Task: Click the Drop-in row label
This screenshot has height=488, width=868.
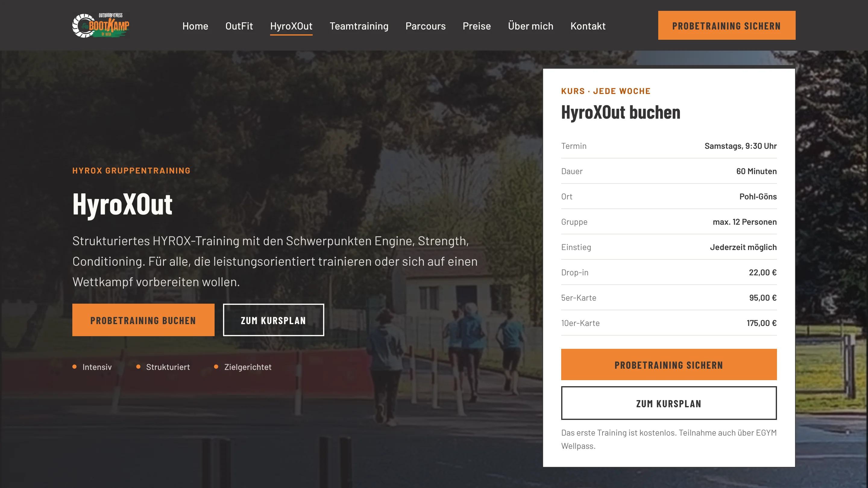Action: (574, 272)
